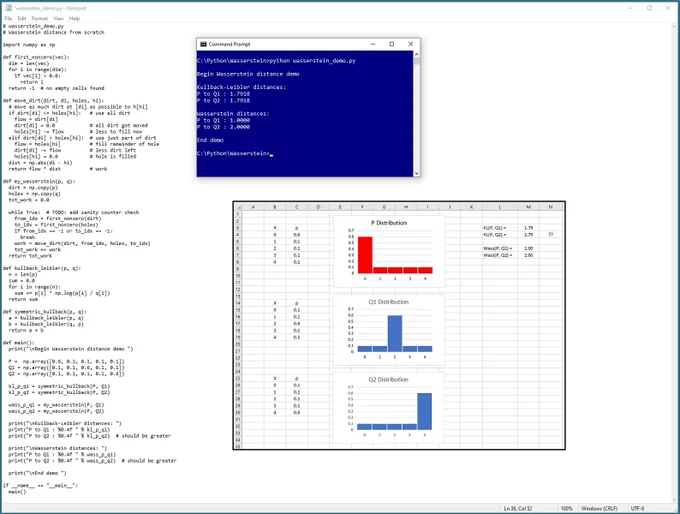Viewport: 680px width, 514px height.
Task: Open the Edit menu in Notepad
Action: click(x=22, y=19)
